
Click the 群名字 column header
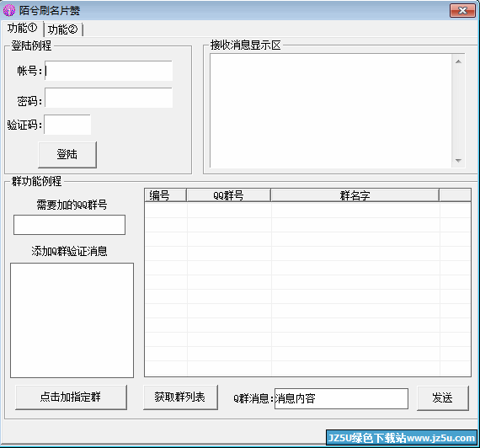pos(355,195)
